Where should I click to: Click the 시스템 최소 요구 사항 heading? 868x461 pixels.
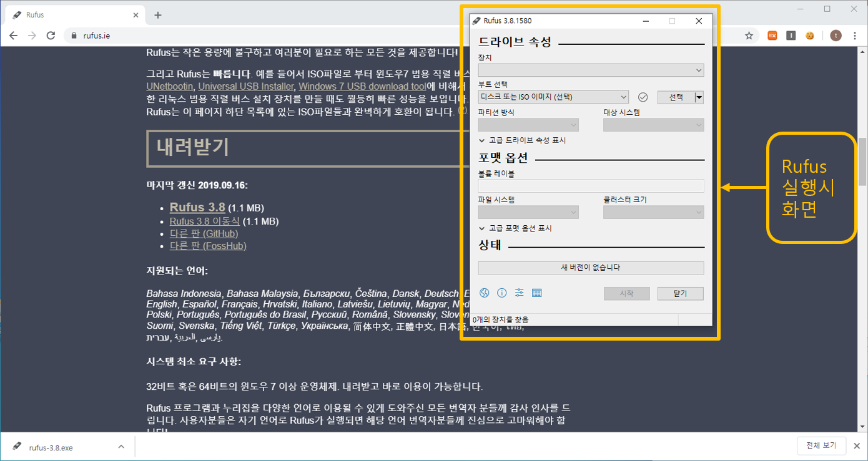(x=194, y=362)
